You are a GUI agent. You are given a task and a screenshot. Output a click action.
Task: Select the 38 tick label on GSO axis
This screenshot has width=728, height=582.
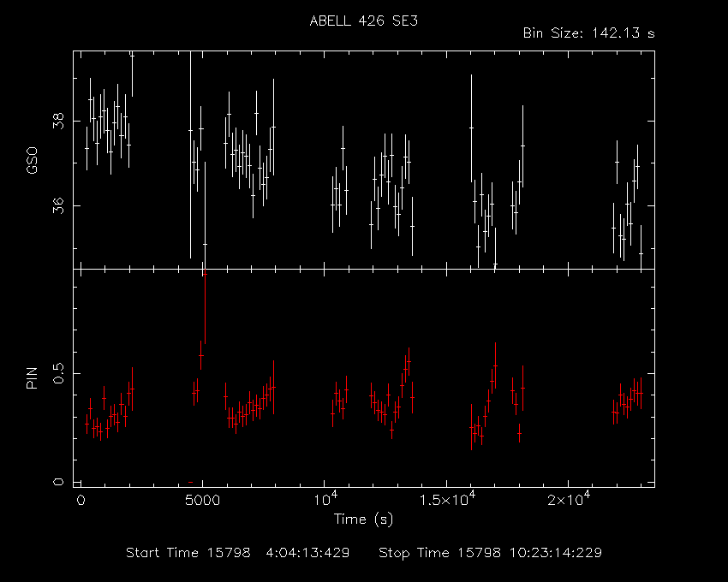pos(58,122)
